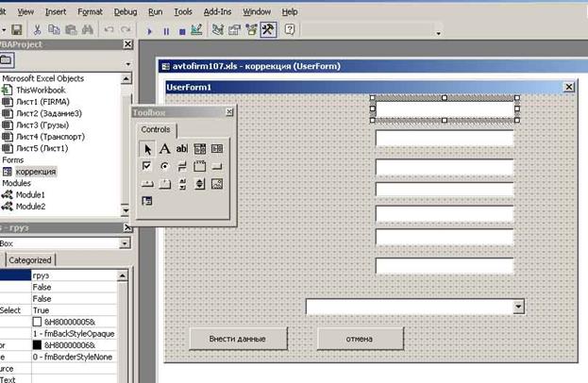Click Toggle Folders icon in project pane
588x383 pixels.
coord(7,60)
